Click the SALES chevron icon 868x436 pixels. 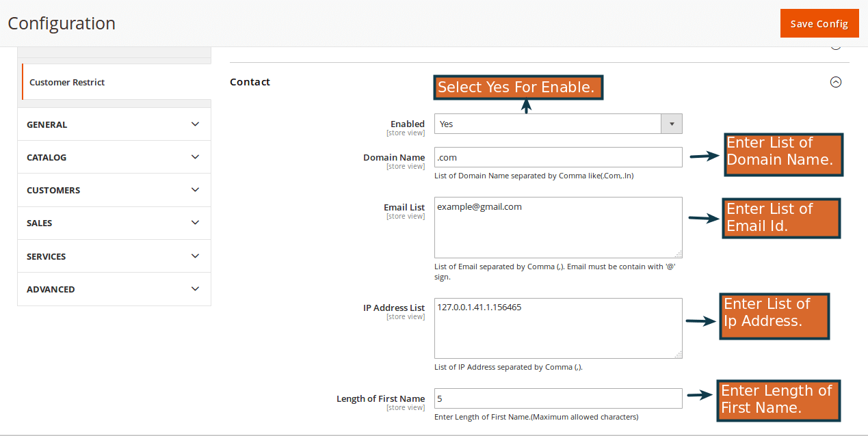195,223
